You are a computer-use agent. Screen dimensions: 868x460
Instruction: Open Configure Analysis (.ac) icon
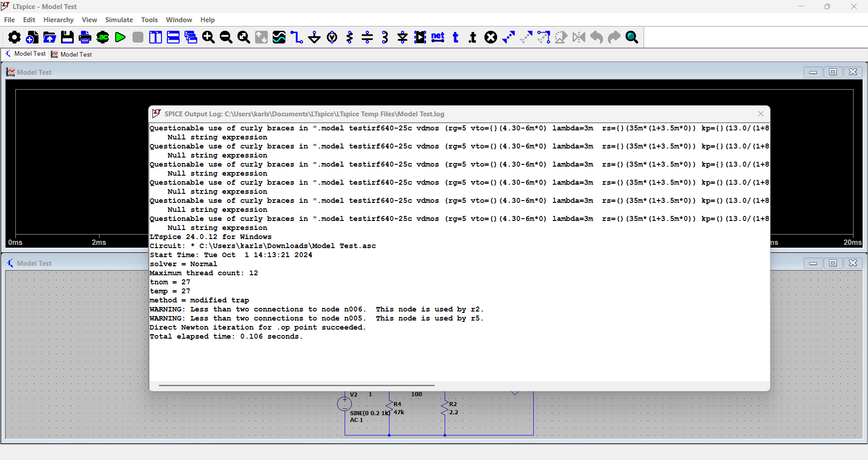pyautogui.click(x=103, y=37)
